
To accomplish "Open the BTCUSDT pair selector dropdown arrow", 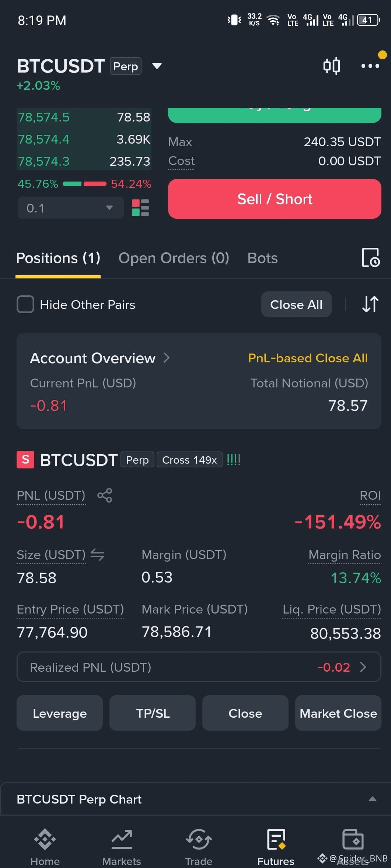I will 157,66.
